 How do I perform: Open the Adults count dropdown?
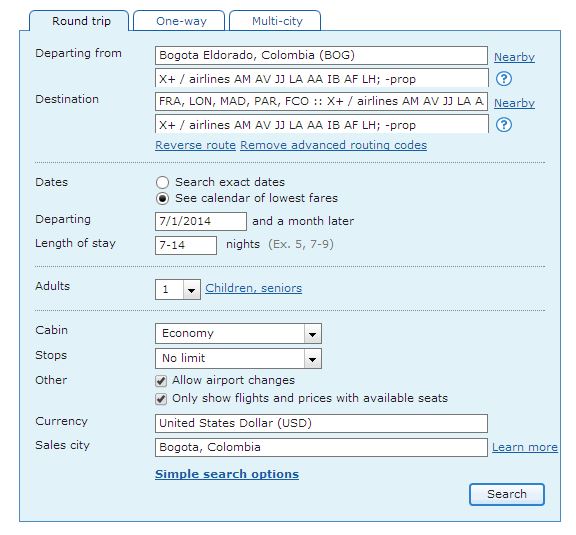tap(178, 290)
